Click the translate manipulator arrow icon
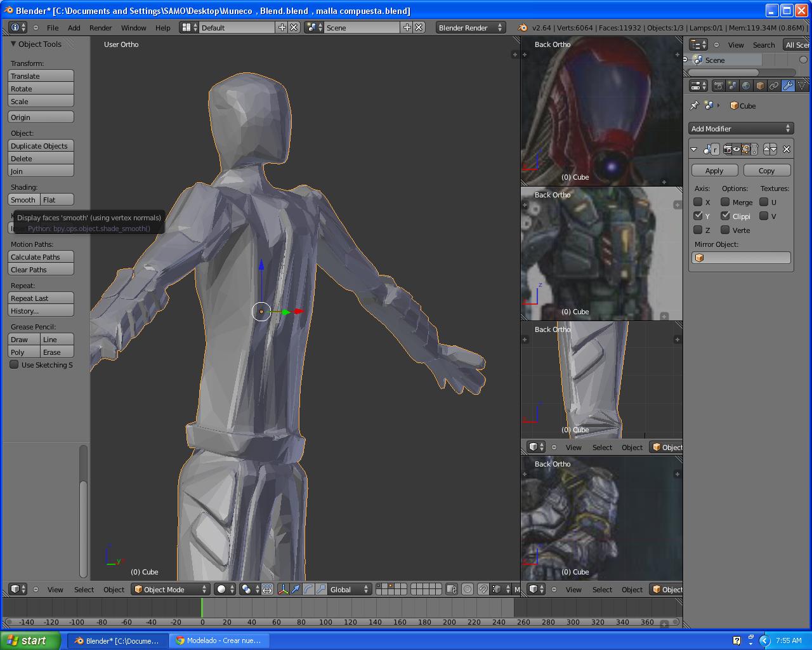The height and width of the screenshot is (650, 812). (296, 589)
